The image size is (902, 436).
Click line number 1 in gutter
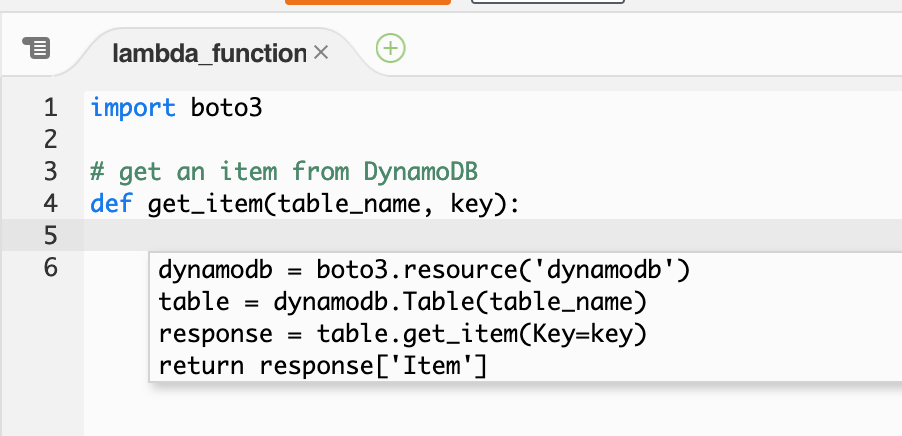[x=51, y=108]
